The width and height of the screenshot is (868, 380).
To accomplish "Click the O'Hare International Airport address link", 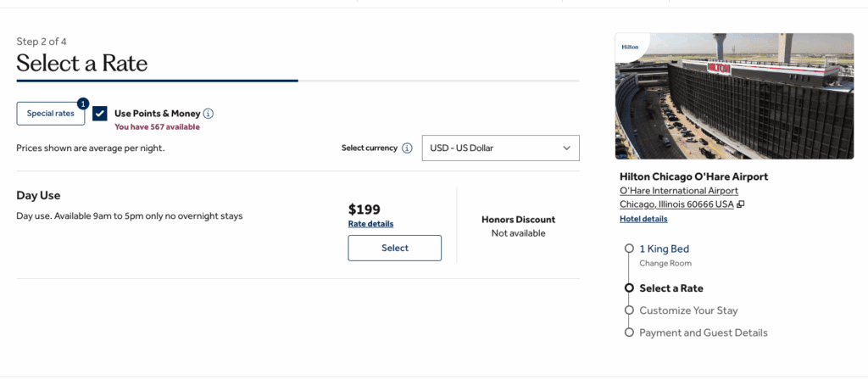I will [x=679, y=191].
